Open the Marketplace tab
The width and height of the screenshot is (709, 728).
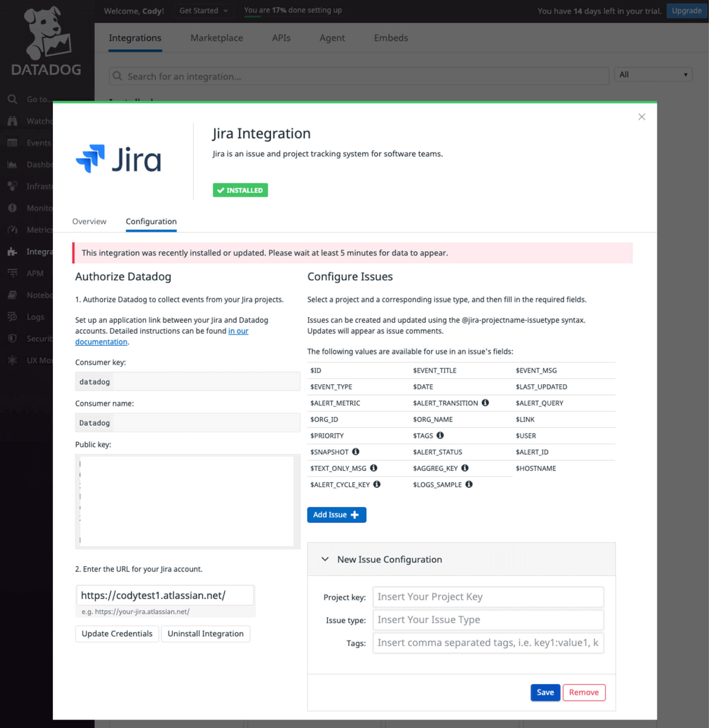(216, 38)
